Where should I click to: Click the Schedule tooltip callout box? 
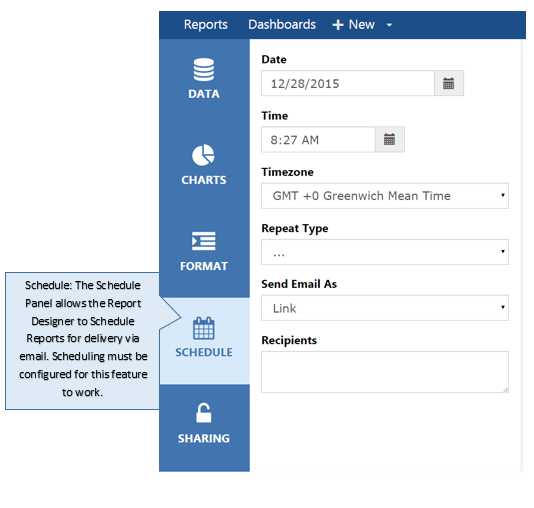(x=82, y=341)
